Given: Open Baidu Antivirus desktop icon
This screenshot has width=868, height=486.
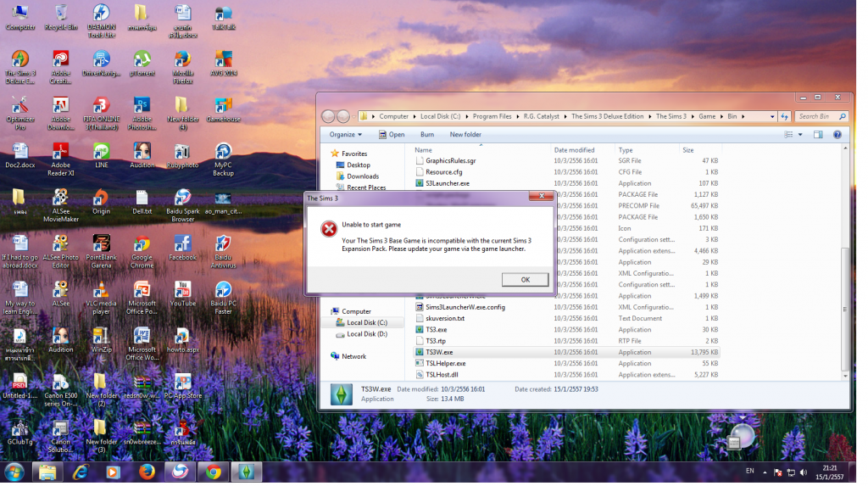Looking at the screenshot, I should [x=223, y=252].
